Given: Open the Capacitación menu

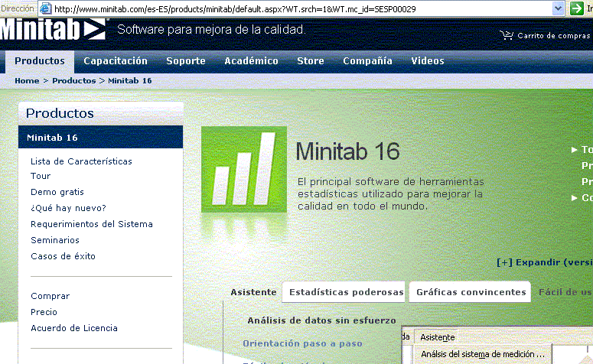Looking at the screenshot, I should (x=116, y=61).
